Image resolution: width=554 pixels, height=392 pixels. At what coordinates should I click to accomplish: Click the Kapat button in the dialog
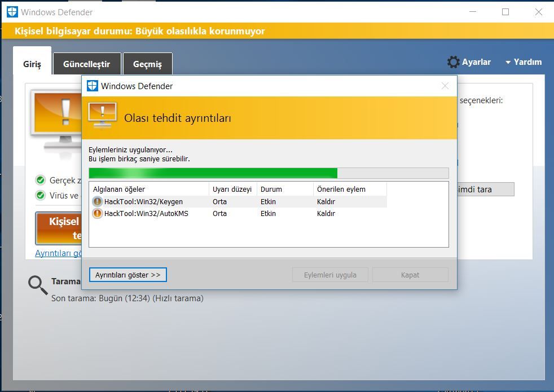(x=410, y=275)
